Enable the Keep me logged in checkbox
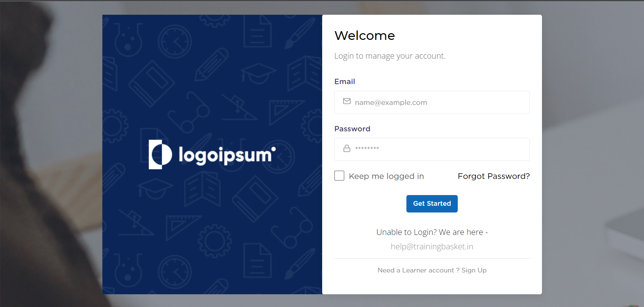Viewport: 644px width, 307px height. point(339,176)
